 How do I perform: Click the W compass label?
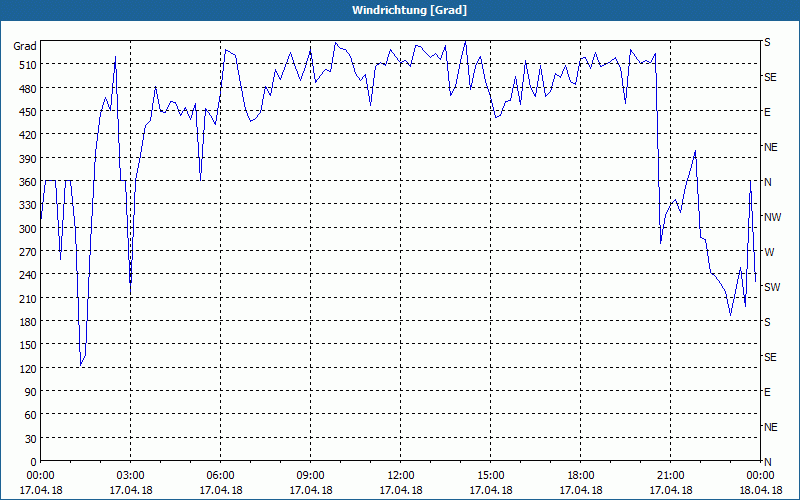tap(769, 252)
